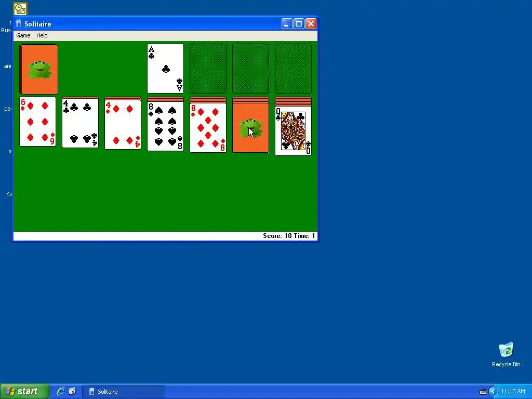Select the Queen of Clubs card
The height and width of the screenshot is (399, 532).
(x=293, y=131)
